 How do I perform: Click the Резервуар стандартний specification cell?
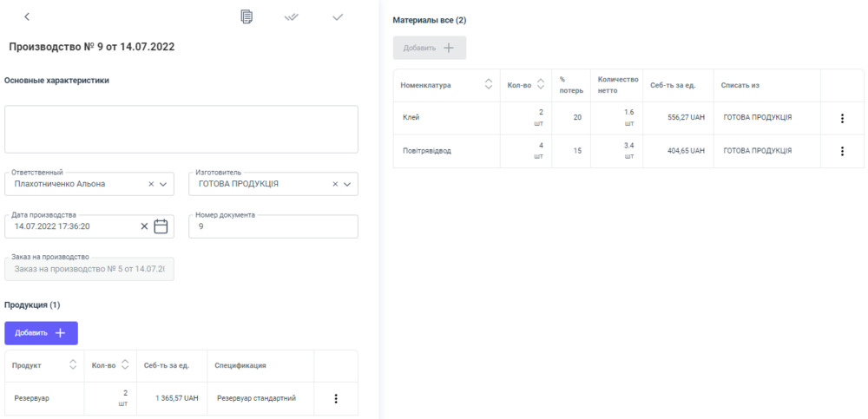coord(256,399)
